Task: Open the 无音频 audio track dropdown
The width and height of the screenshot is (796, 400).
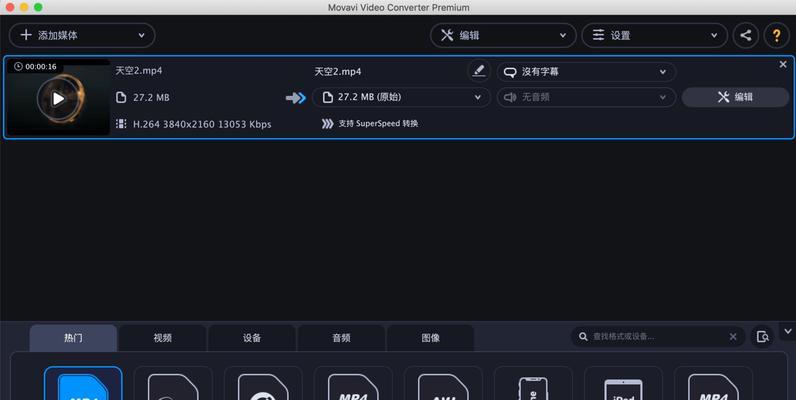Action: pyautogui.click(x=586, y=97)
